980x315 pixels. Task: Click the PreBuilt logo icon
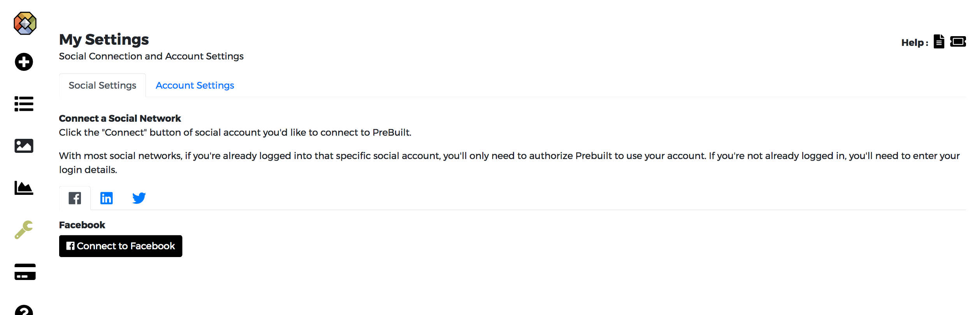click(x=25, y=23)
